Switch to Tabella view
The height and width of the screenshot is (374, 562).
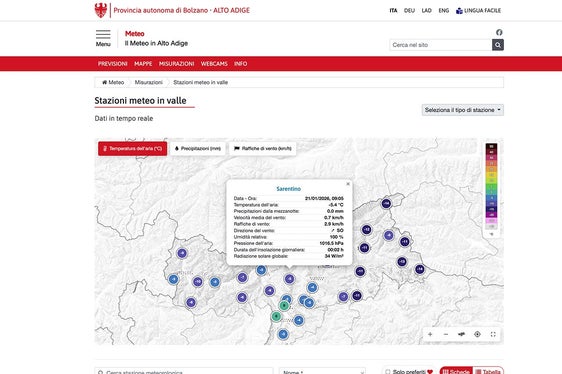click(488, 371)
